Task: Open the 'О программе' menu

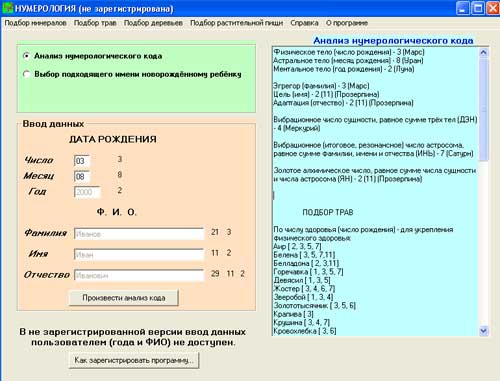Action: pos(347,23)
